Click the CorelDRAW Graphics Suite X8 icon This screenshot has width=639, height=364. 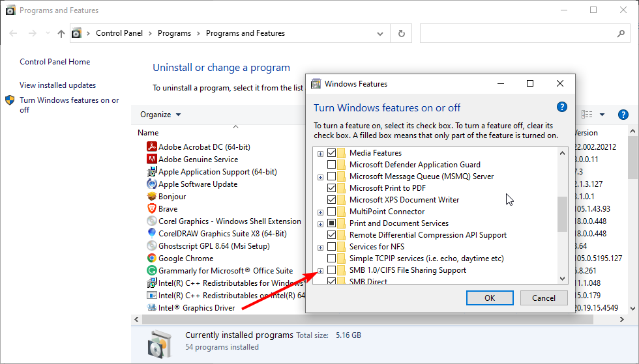pyautogui.click(x=151, y=233)
